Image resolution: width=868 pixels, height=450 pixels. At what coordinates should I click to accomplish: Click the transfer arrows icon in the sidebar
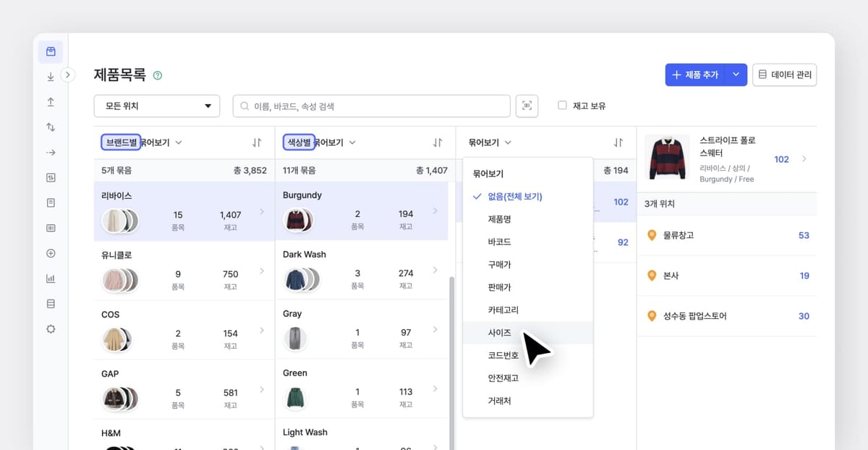[51, 127]
